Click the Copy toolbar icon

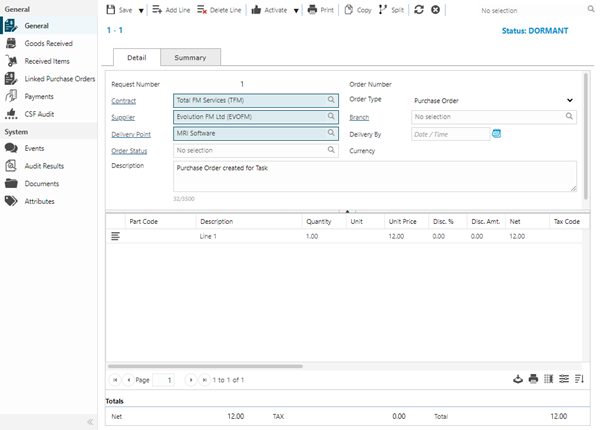tap(356, 9)
